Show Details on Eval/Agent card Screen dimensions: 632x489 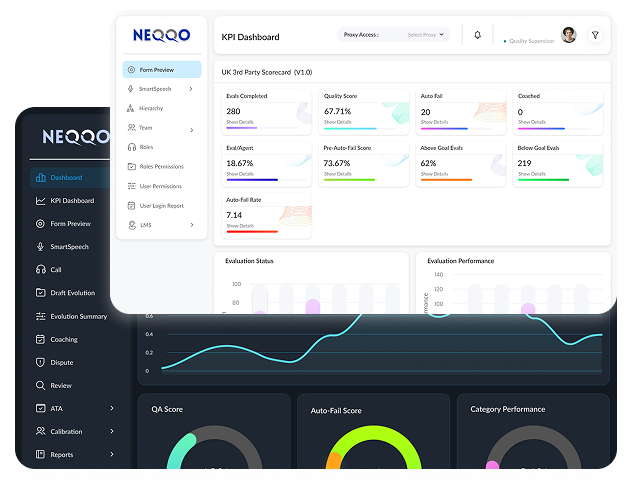point(240,174)
